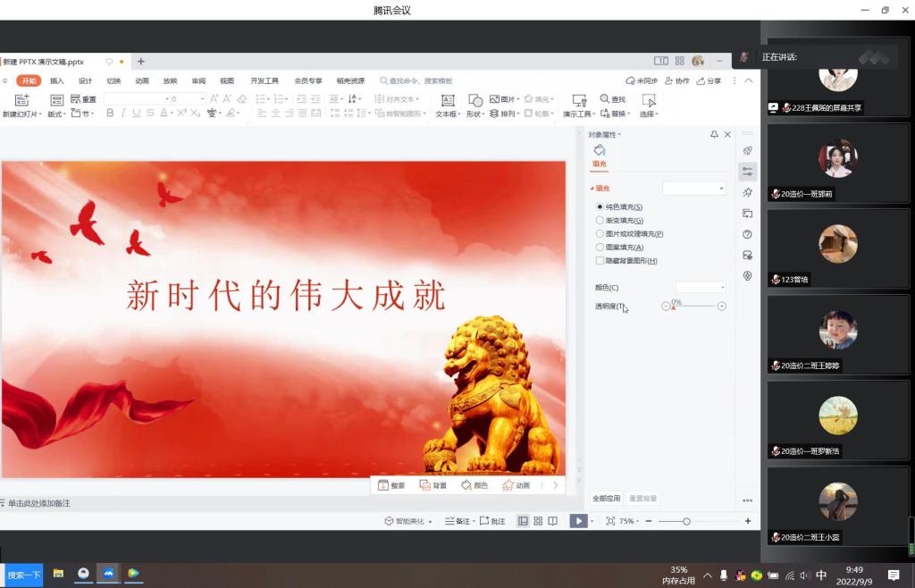Open the Insert (插入) ribbon tab
The width and height of the screenshot is (915, 588).
point(57,80)
